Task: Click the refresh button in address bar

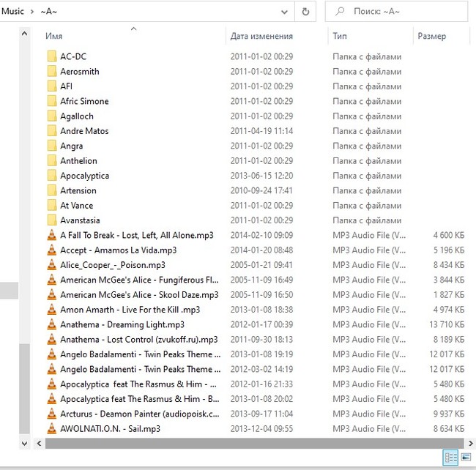Action: (305, 12)
